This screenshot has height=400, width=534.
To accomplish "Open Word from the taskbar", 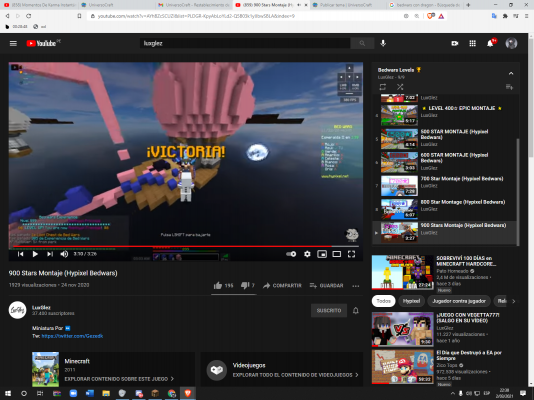I will 90,393.
